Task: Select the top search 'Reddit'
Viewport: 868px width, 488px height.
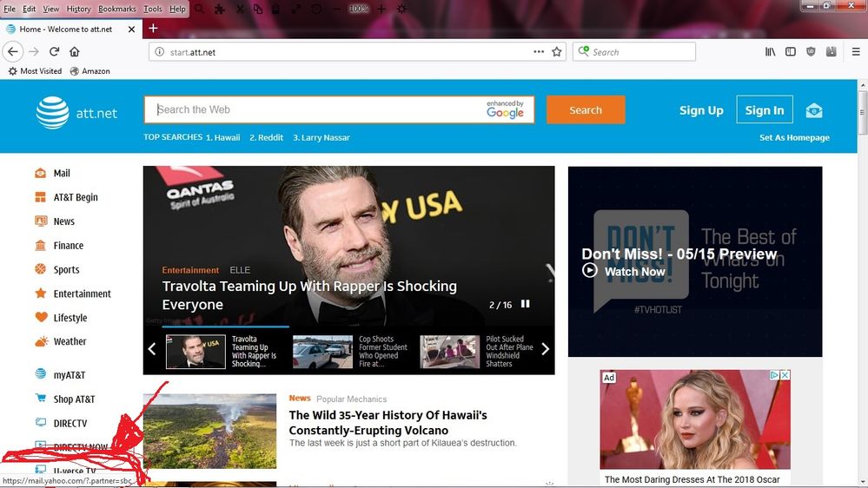Action: (x=270, y=137)
